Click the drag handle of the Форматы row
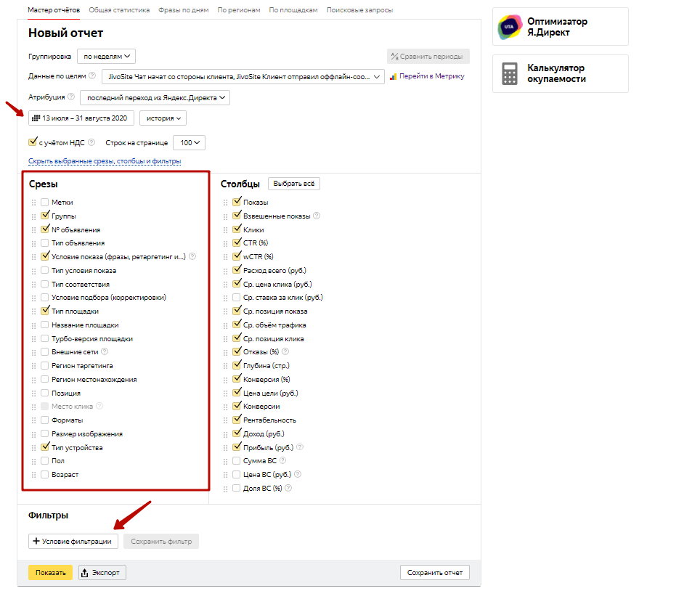Screen dimensions: 700x591 tap(33, 420)
